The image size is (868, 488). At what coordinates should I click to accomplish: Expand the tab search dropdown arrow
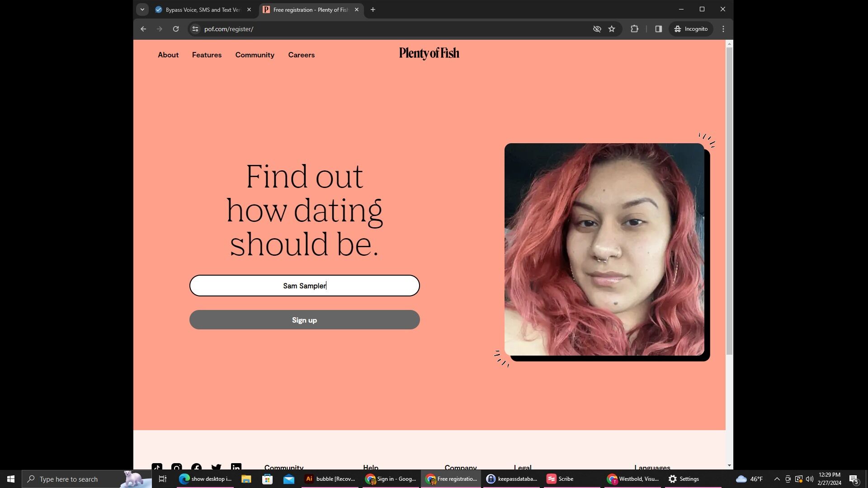pos(142,9)
